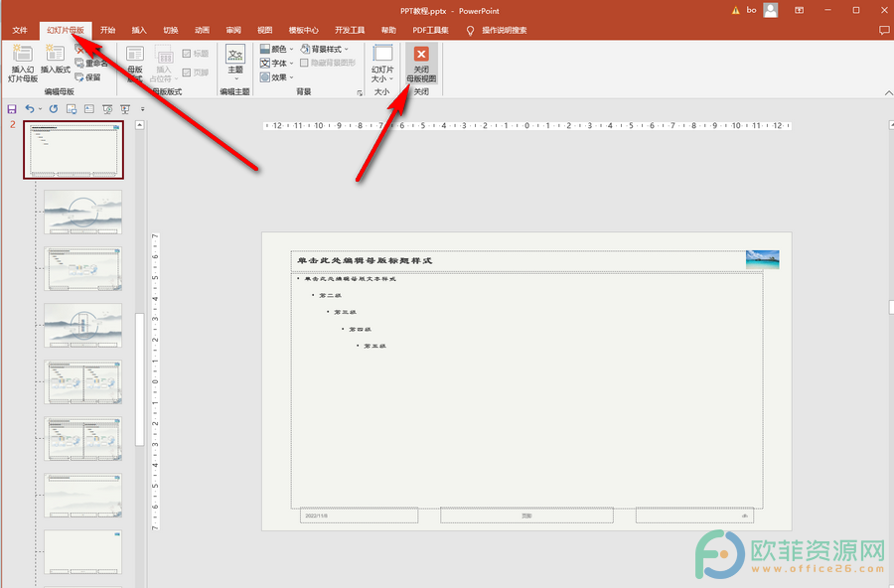Click the 第四级 bullet text
Viewport: 894px width, 588px height.
[360, 329]
